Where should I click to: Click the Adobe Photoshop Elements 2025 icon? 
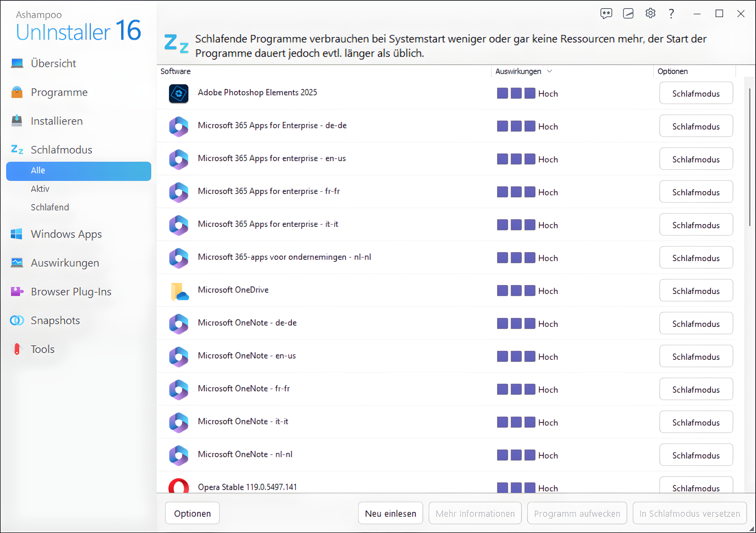178,94
